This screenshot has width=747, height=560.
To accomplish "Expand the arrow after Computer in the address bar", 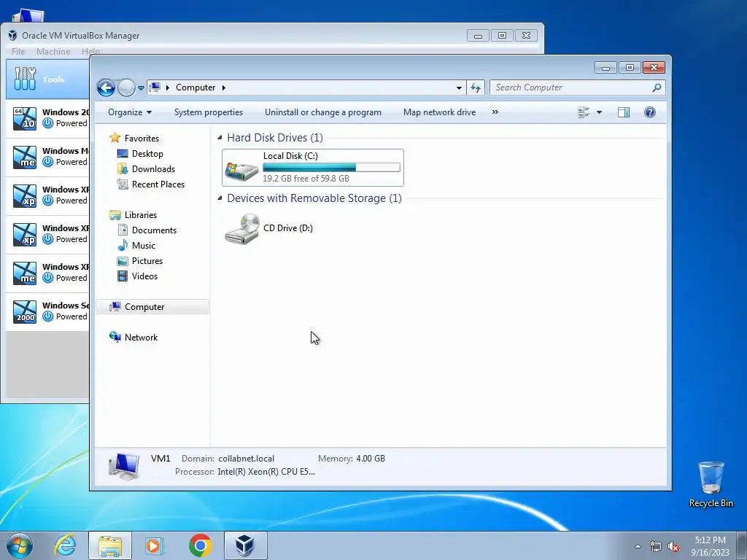I will point(223,87).
